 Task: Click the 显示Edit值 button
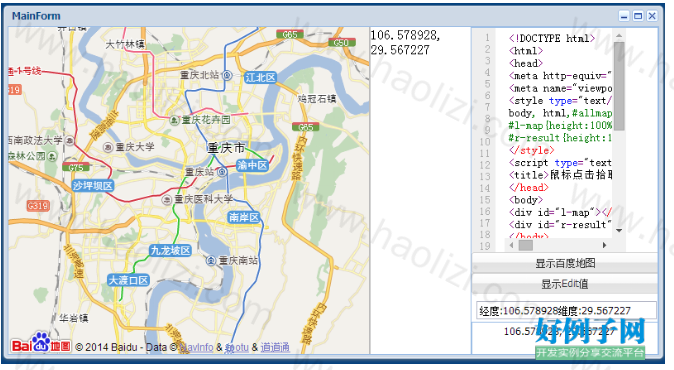565,284
